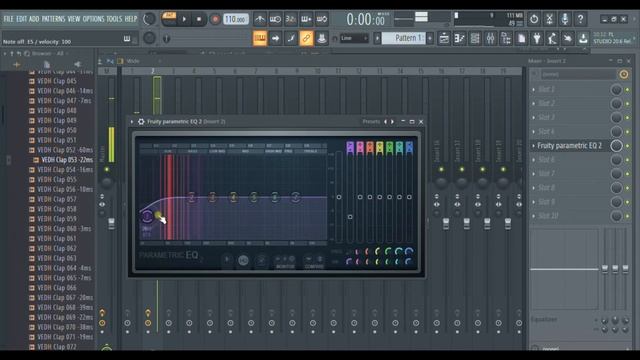Open the OPTIONS menu

[93, 19]
